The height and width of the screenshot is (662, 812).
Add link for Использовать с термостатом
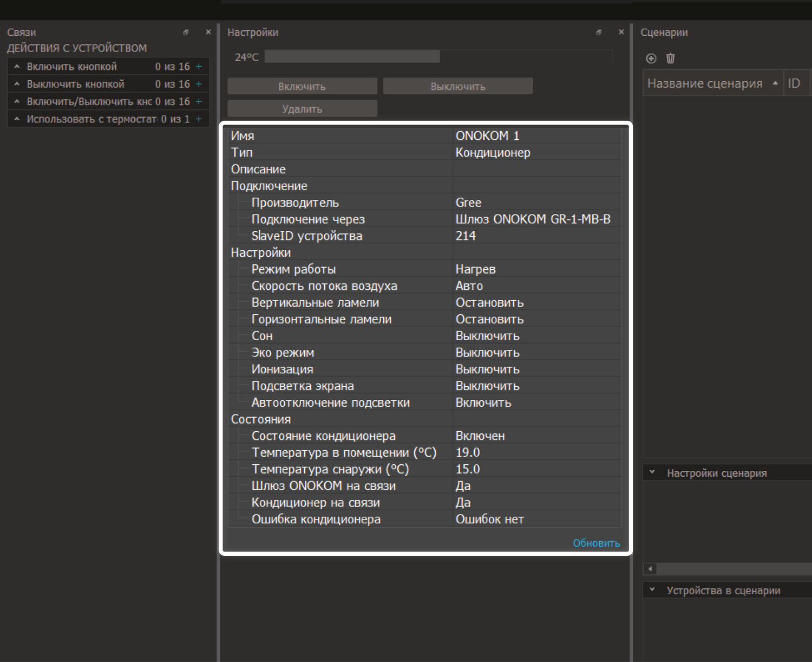(199, 119)
